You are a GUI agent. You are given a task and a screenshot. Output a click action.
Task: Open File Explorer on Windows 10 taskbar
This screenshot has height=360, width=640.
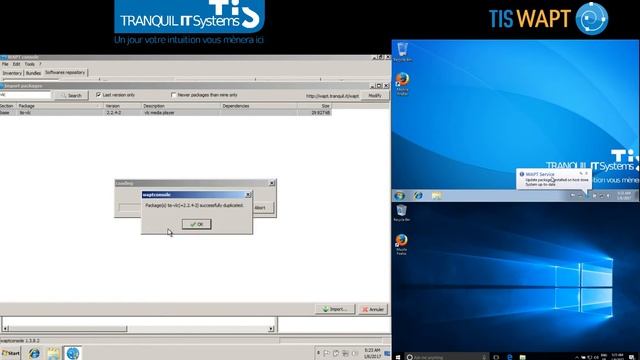pyautogui.click(x=522, y=357)
